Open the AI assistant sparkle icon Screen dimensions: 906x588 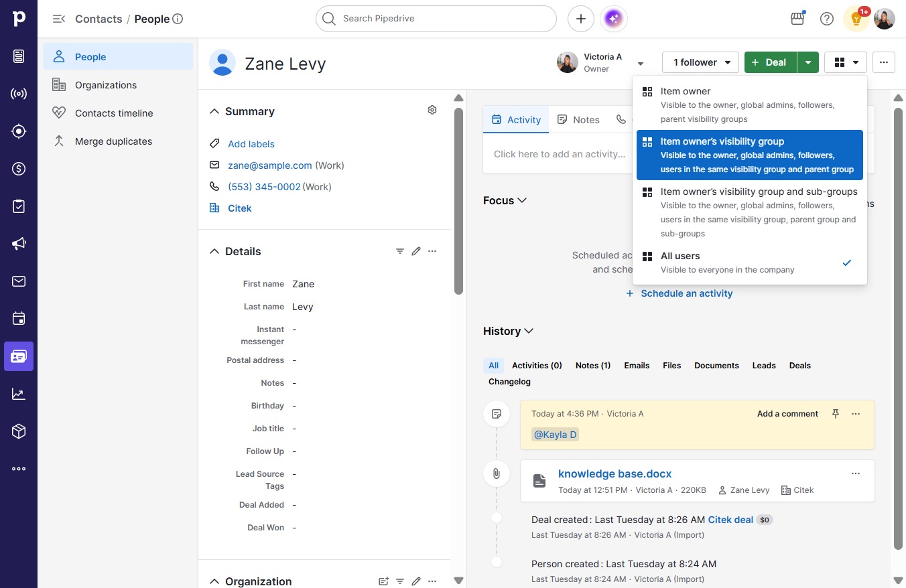pos(614,19)
